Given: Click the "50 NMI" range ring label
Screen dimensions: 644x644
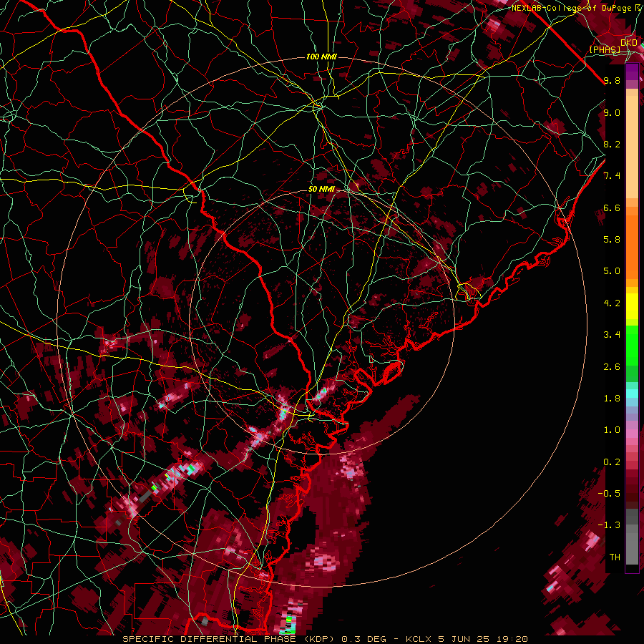Looking at the screenshot, I should point(321,189).
